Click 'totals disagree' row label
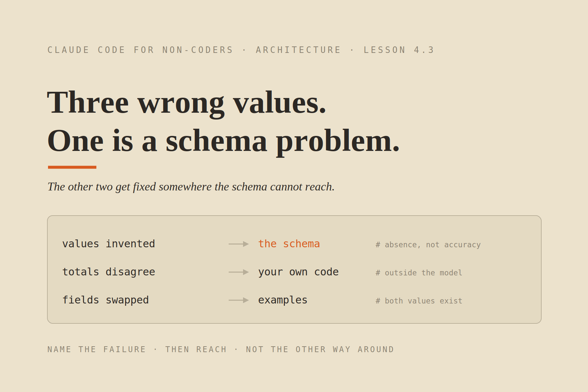Viewport: 588px width, 392px height. 109,272
